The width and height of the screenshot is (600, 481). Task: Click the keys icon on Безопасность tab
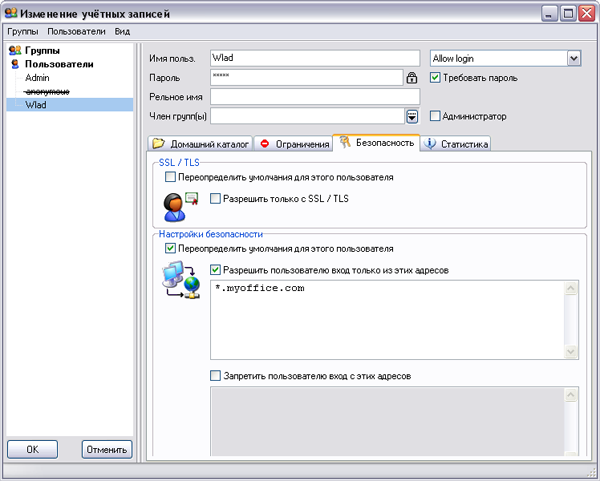coord(346,142)
